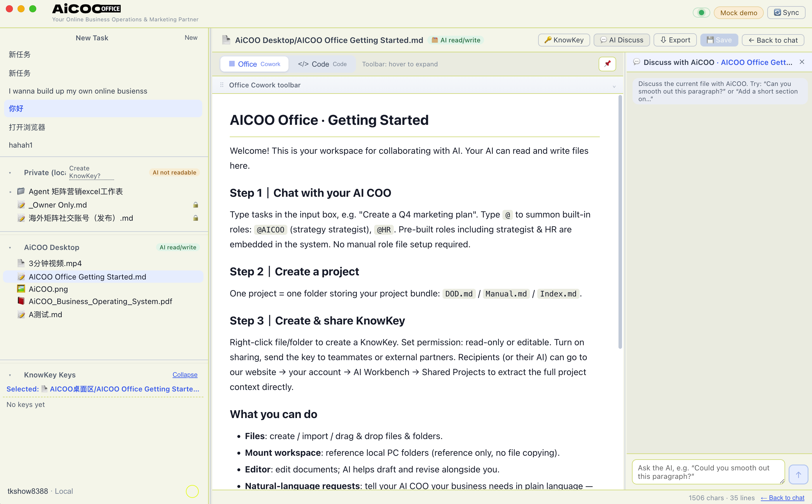
Task: Click New to create a task
Action: click(191, 38)
